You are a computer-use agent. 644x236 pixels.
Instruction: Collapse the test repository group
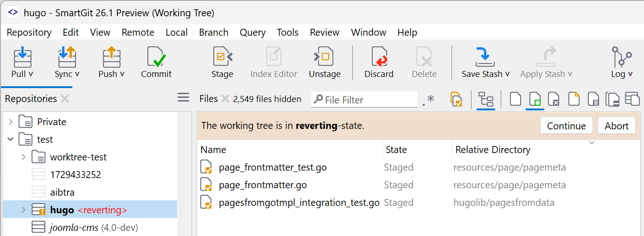pos(11,140)
